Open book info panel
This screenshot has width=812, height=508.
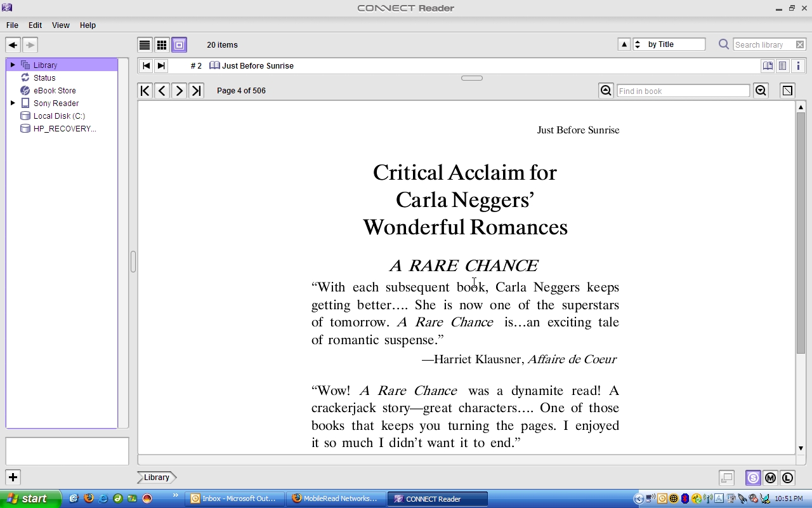point(798,65)
